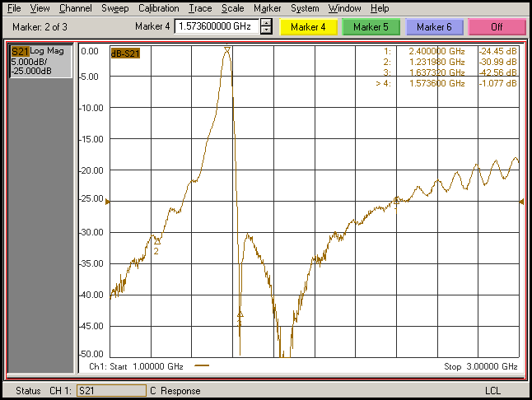Open the Channel menu
532x400 pixels.
point(75,8)
